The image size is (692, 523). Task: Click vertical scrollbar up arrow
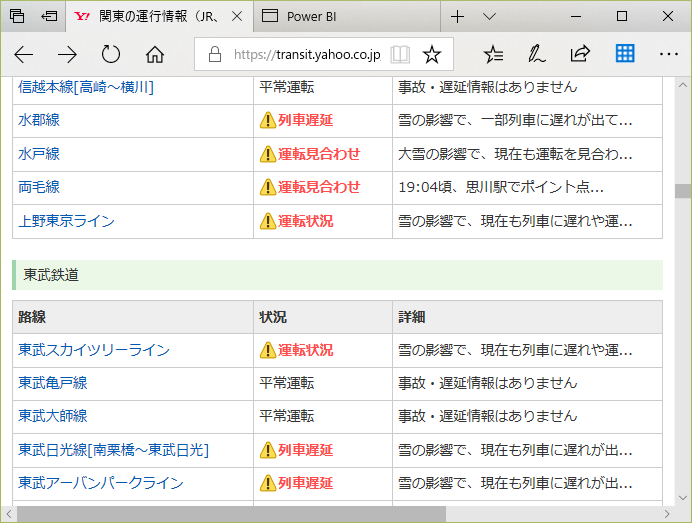pos(683,84)
